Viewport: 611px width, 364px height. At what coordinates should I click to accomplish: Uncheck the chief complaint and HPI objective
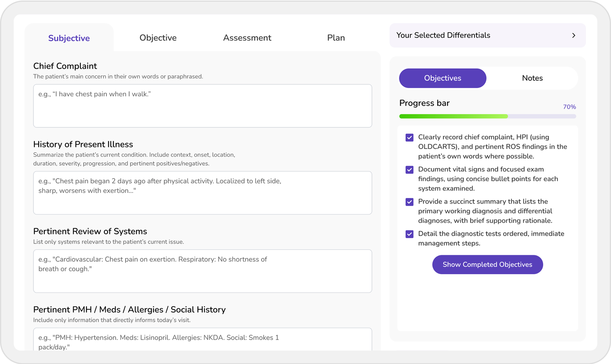tap(409, 138)
